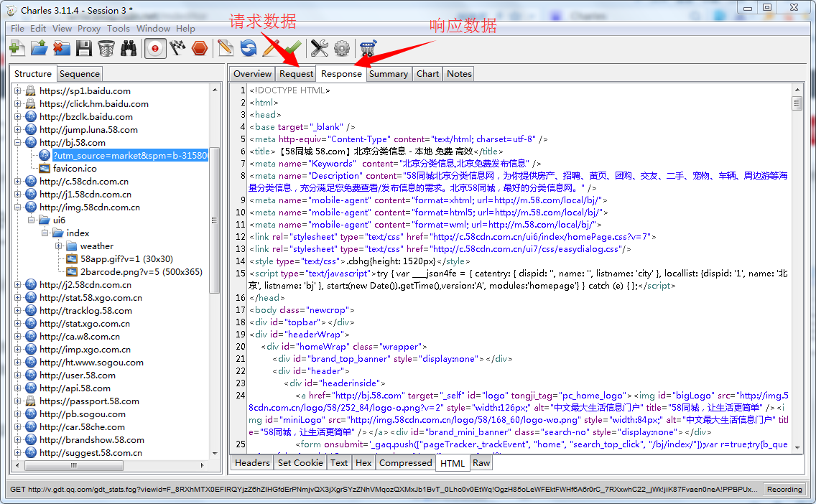This screenshot has height=504, width=816.
Task: Open the Window menu
Action: [153, 29]
